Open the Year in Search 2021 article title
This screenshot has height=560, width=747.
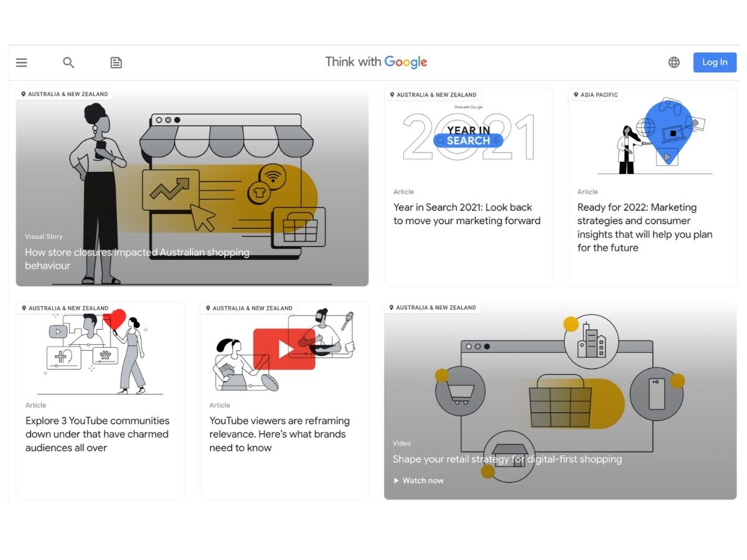[x=467, y=214]
